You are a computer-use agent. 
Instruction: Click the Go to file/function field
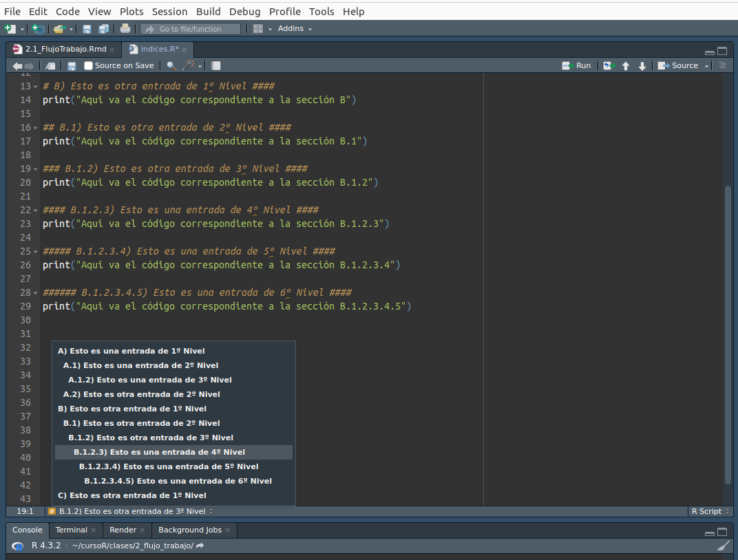(x=191, y=29)
